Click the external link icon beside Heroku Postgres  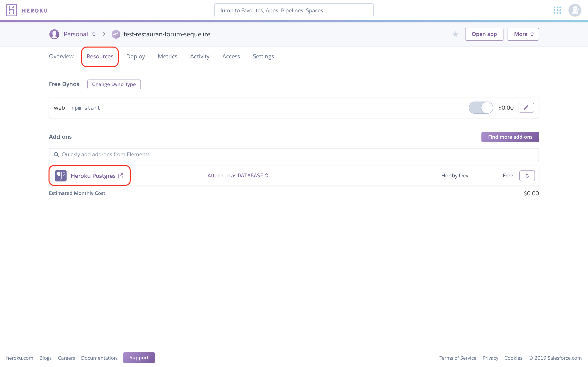pyautogui.click(x=121, y=176)
